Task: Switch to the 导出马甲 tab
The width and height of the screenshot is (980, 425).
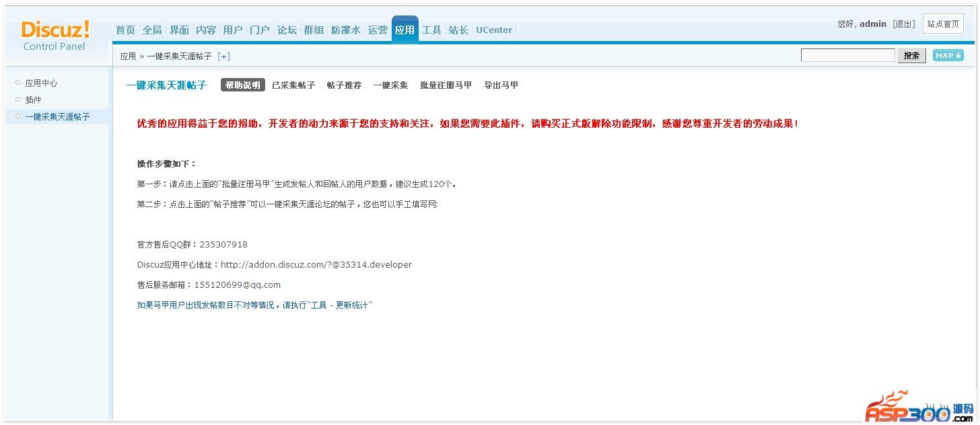Action: pos(501,85)
